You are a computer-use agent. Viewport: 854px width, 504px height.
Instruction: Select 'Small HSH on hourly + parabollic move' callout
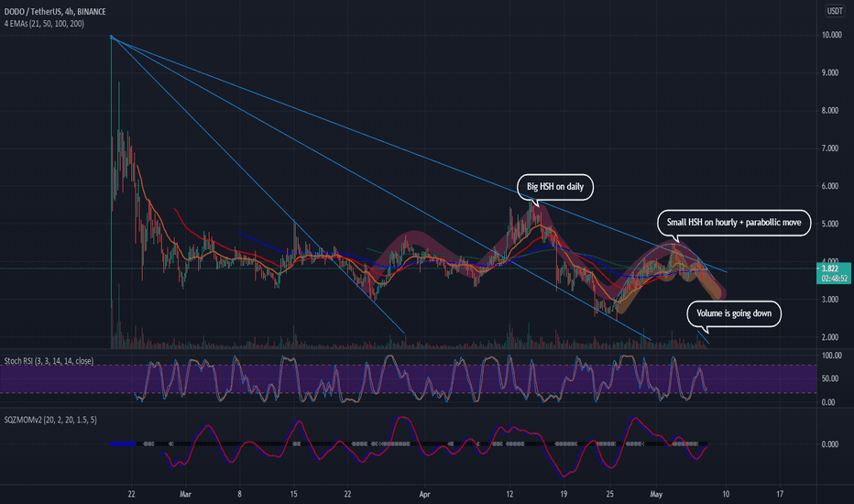pyautogui.click(x=734, y=223)
